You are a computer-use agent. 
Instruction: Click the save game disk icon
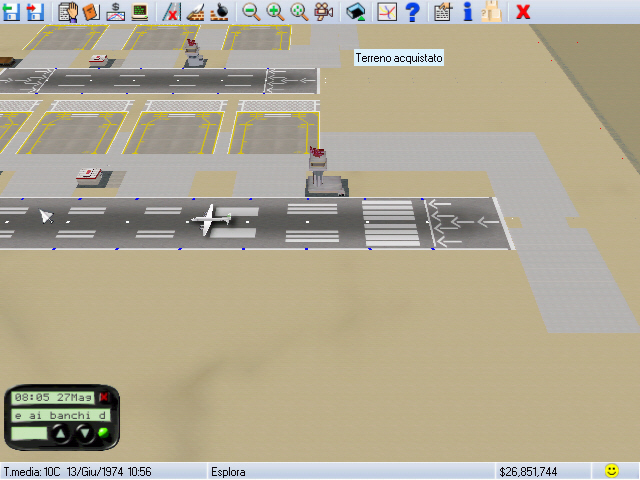[35, 11]
